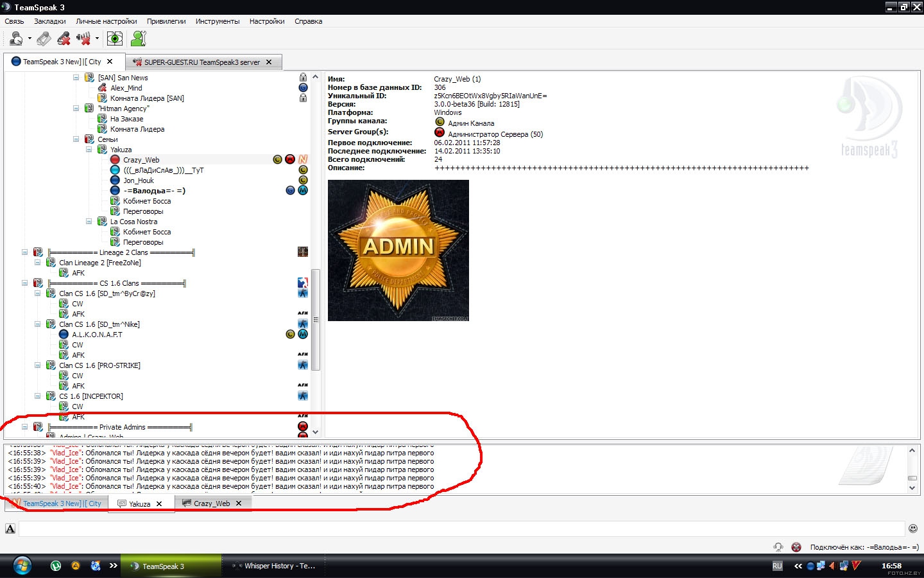Click the CS icon on CS 1.6 [INCPEKTOR] row
Screen dimensions: 924x578
[303, 396]
